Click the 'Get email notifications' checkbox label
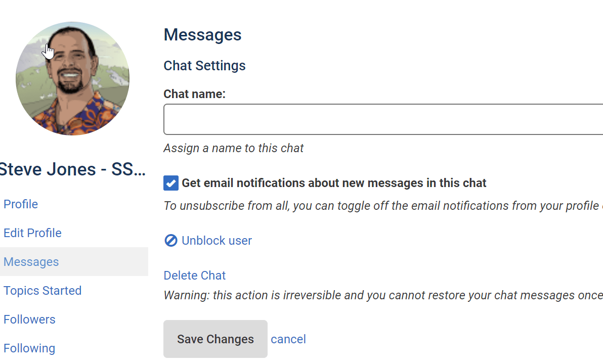 coord(334,183)
